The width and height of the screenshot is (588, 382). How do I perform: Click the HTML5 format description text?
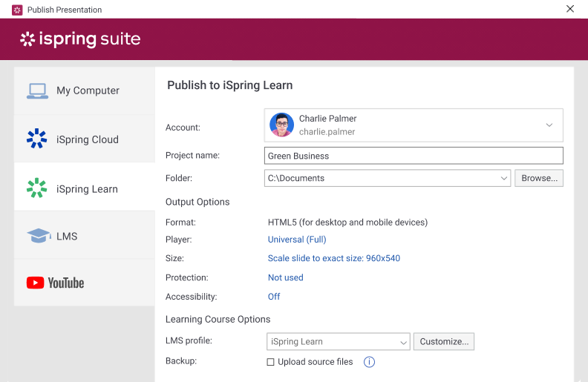point(347,223)
